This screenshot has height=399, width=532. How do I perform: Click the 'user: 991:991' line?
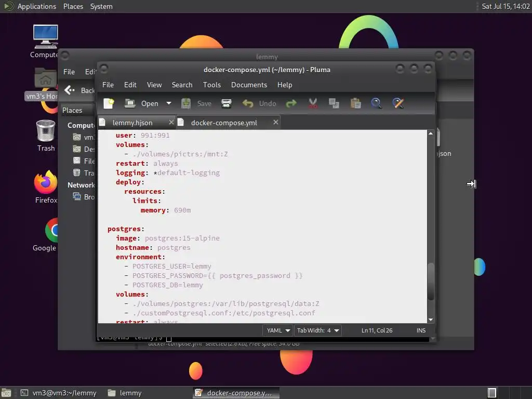click(142, 136)
